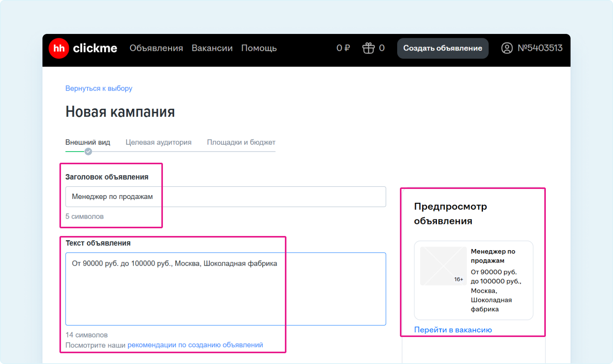Click preview title Менеджер по продажам

pyautogui.click(x=493, y=256)
